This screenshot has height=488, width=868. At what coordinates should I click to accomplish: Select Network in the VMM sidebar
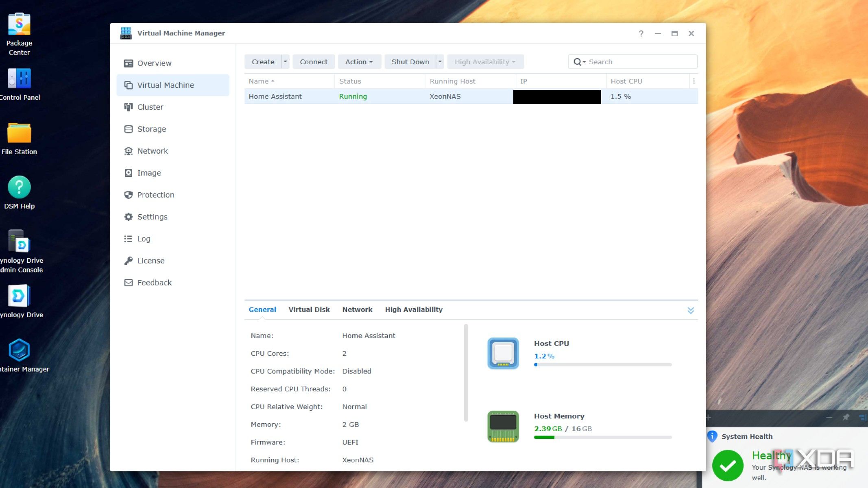click(153, 151)
